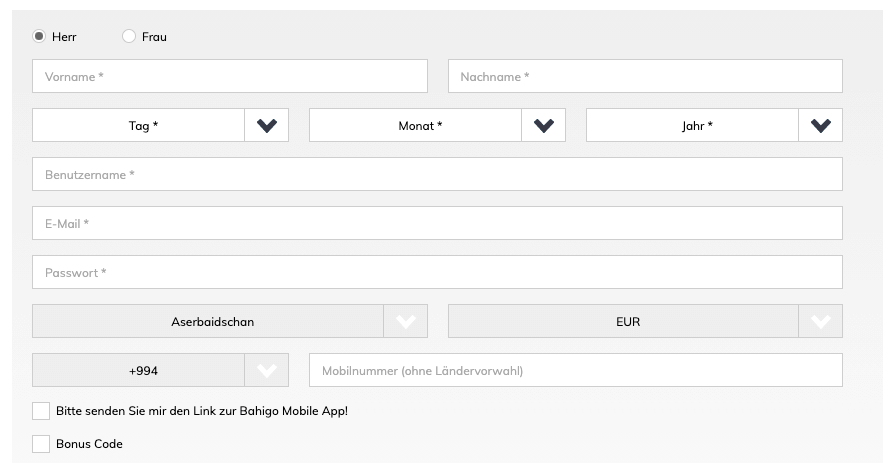This screenshot has height=463, width=895.
Task: Open the EUR currency dropdown
Action: click(623, 322)
